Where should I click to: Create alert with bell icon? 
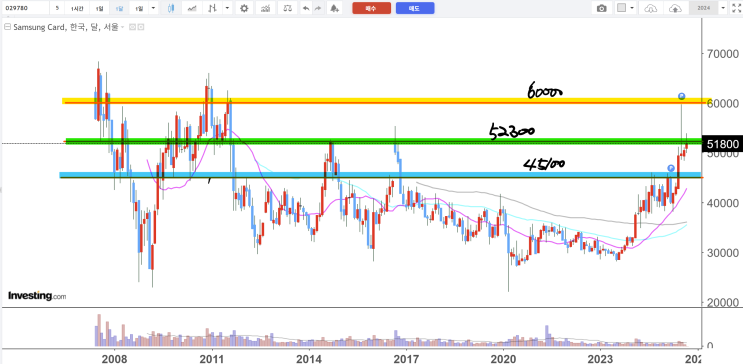335,8
